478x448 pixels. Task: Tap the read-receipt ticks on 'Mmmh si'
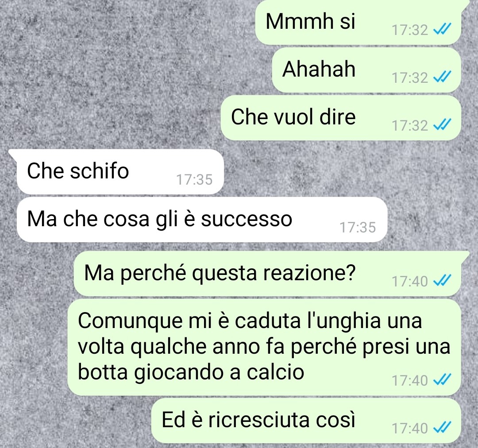coord(442,29)
